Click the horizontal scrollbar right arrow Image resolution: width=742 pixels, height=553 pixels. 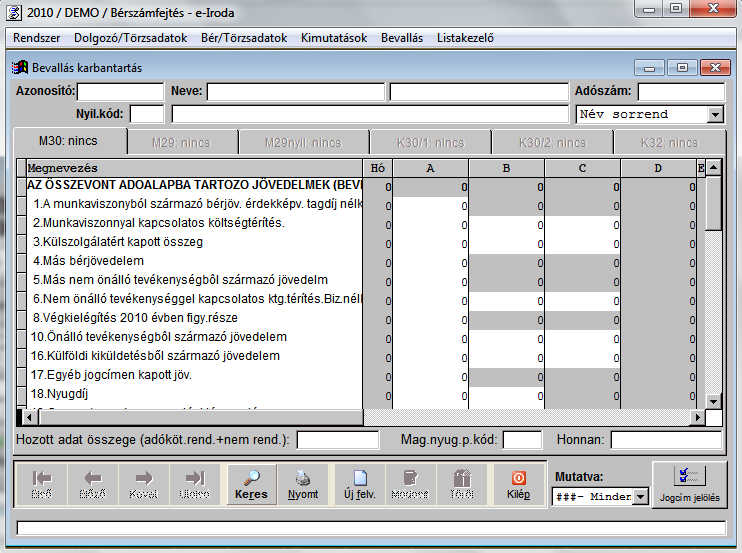(698, 417)
